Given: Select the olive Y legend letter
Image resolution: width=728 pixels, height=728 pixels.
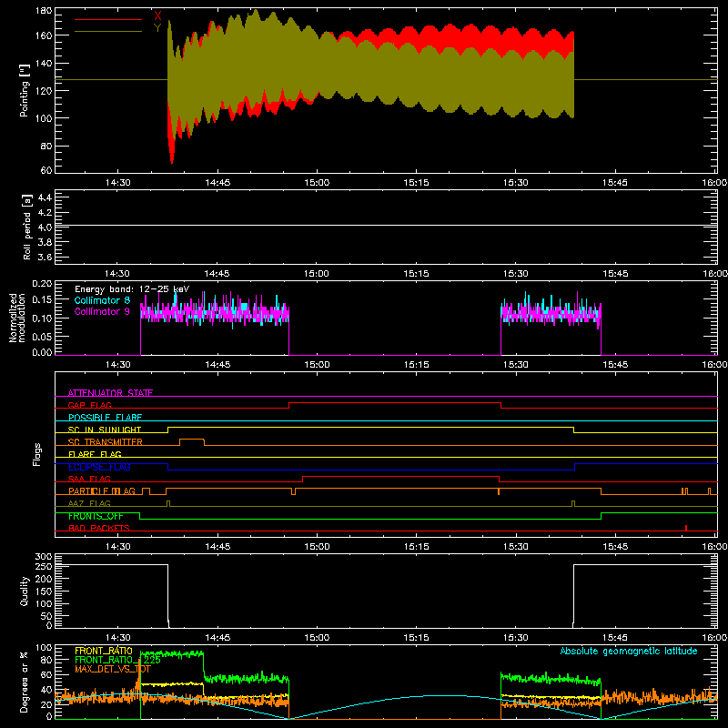Looking at the screenshot, I should (157, 28).
